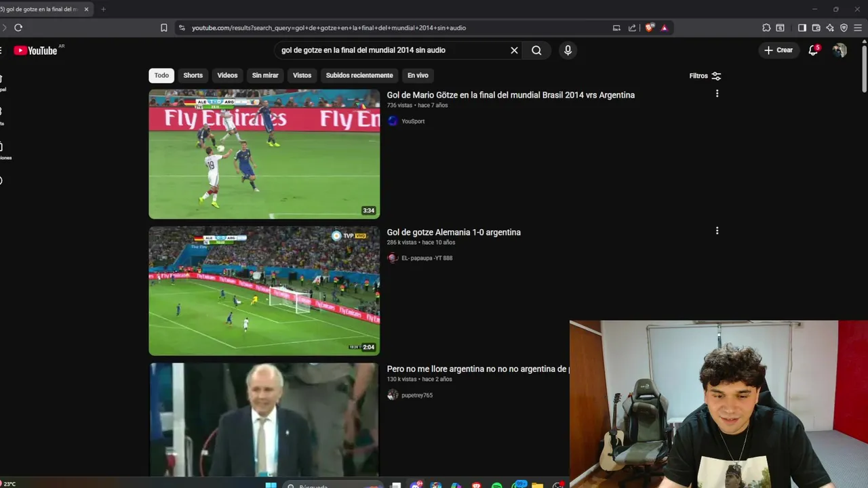The width and height of the screenshot is (868, 488).
Task: Visit the EL- papaupa -YT 888 channel
Action: click(x=427, y=258)
